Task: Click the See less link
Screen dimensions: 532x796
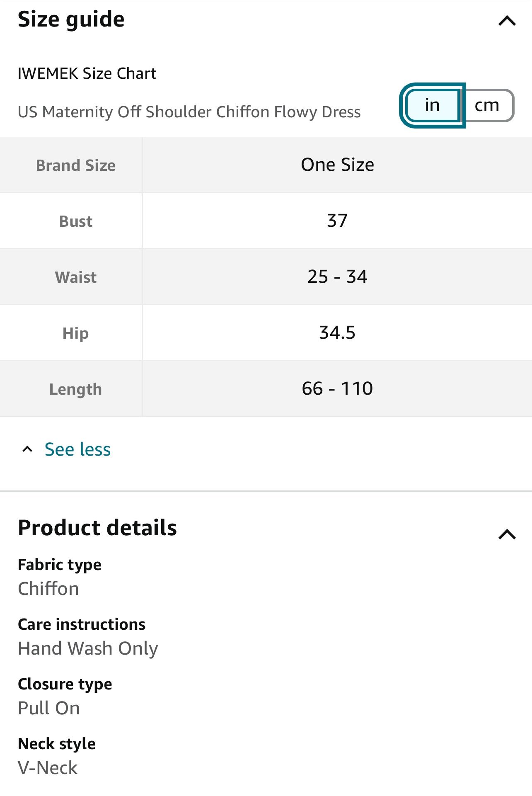Action: click(x=77, y=449)
